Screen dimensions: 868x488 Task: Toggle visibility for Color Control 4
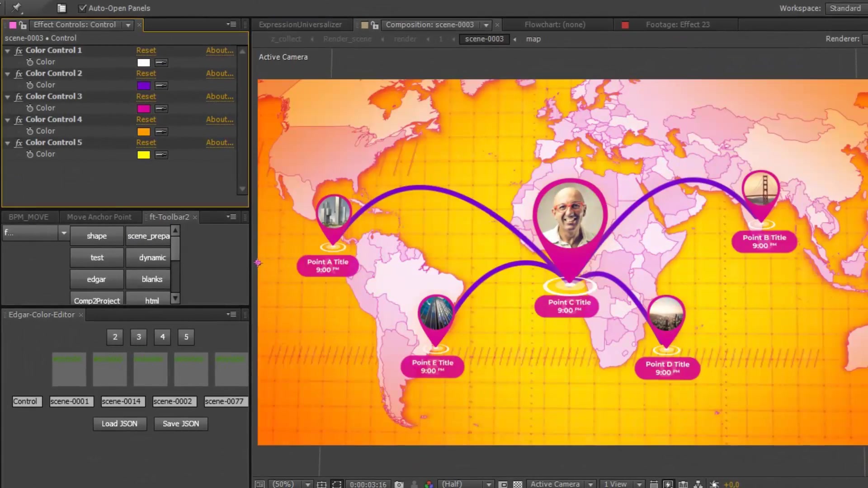point(18,118)
